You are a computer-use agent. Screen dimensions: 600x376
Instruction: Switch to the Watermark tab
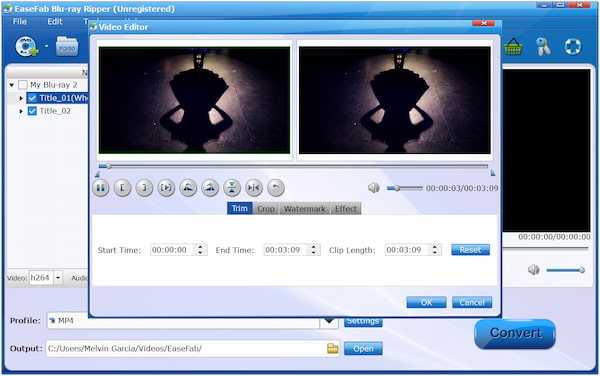(x=305, y=208)
